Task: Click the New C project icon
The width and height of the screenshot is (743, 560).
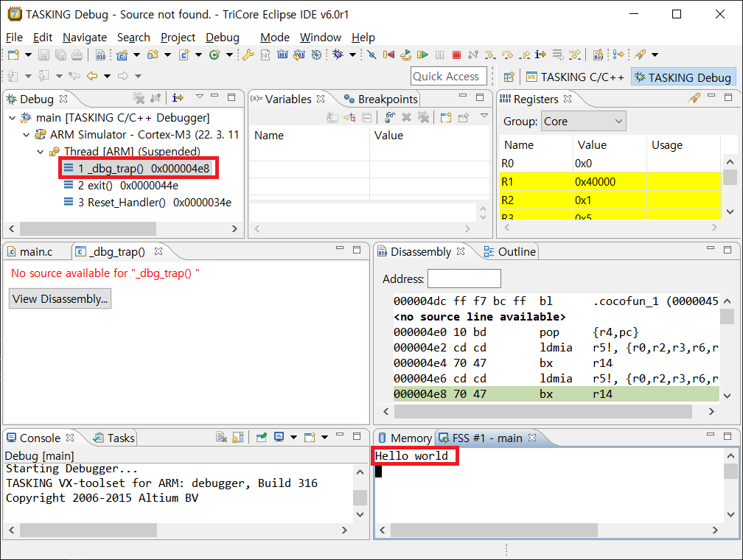Action: tap(122, 55)
